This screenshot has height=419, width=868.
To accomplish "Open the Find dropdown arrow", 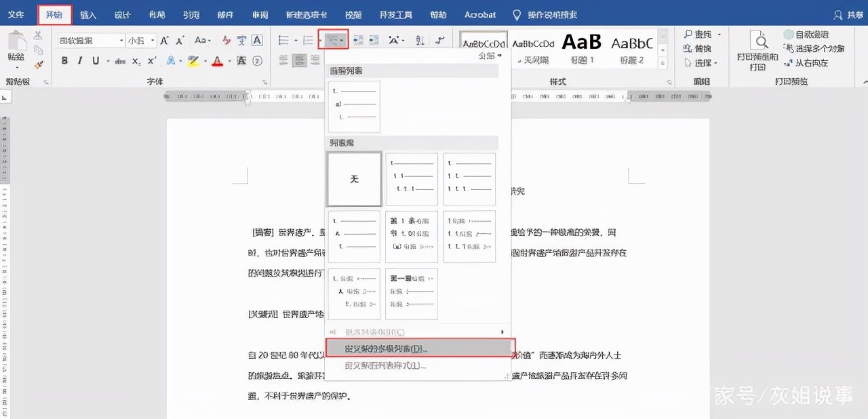I will (719, 35).
